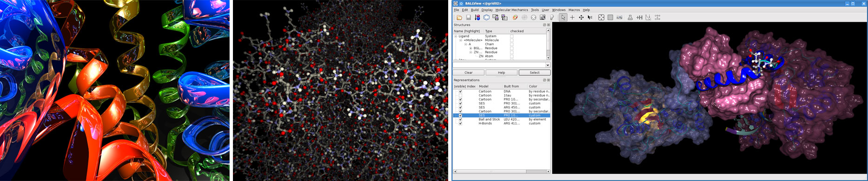Click the add hydrogens +H icon
Viewport: 868px width, 181px height.
pyautogui.click(x=639, y=18)
